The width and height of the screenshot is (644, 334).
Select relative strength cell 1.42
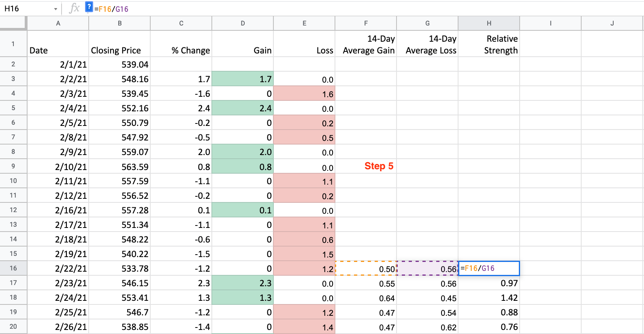click(489, 297)
